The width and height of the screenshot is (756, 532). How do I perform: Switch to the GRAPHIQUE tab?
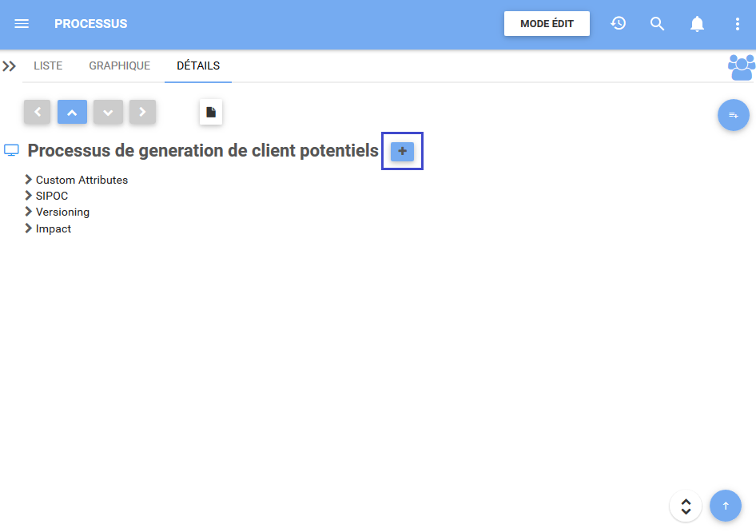coord(119,66)
